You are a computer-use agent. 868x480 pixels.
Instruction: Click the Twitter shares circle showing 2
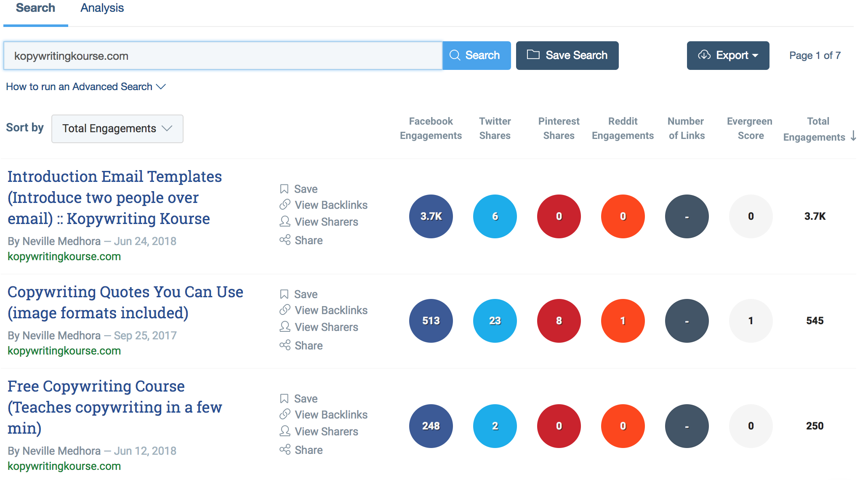[495, 426]
